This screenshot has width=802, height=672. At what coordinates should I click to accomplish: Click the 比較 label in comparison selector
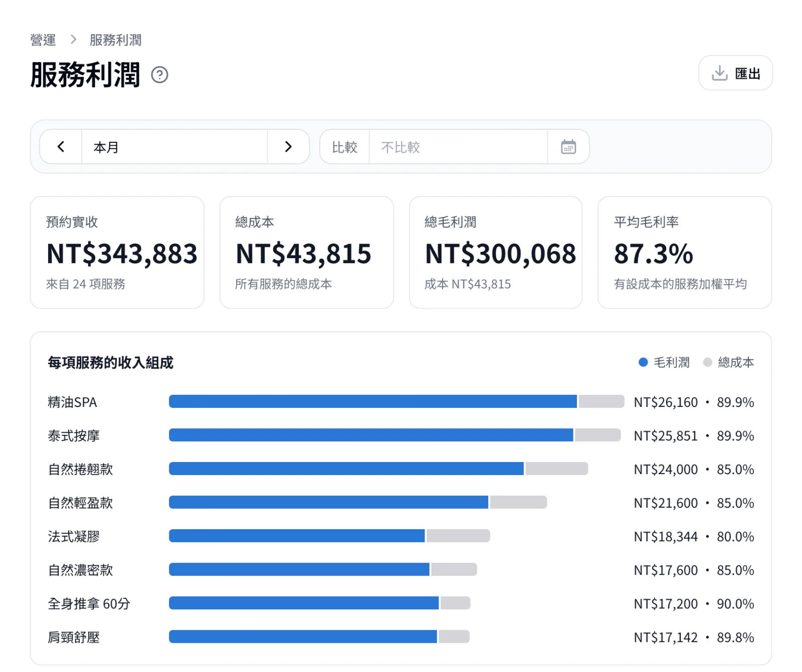click(x=345, y=147)
